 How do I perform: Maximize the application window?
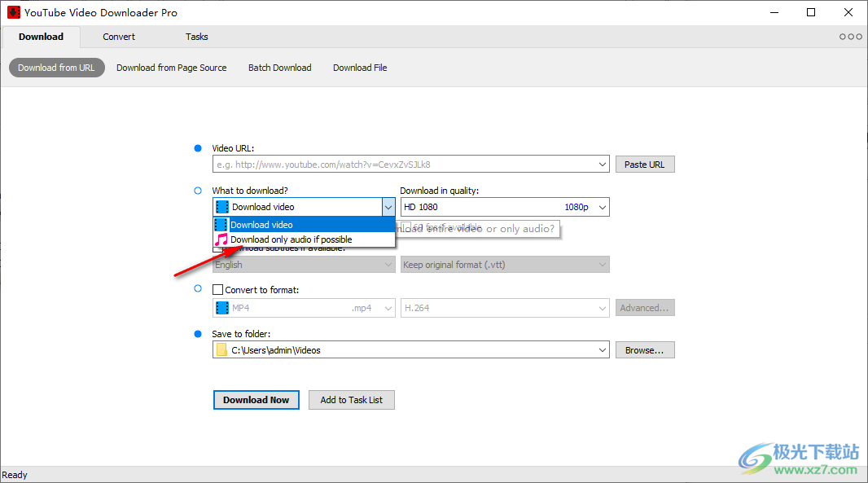(x=811, y=12)
